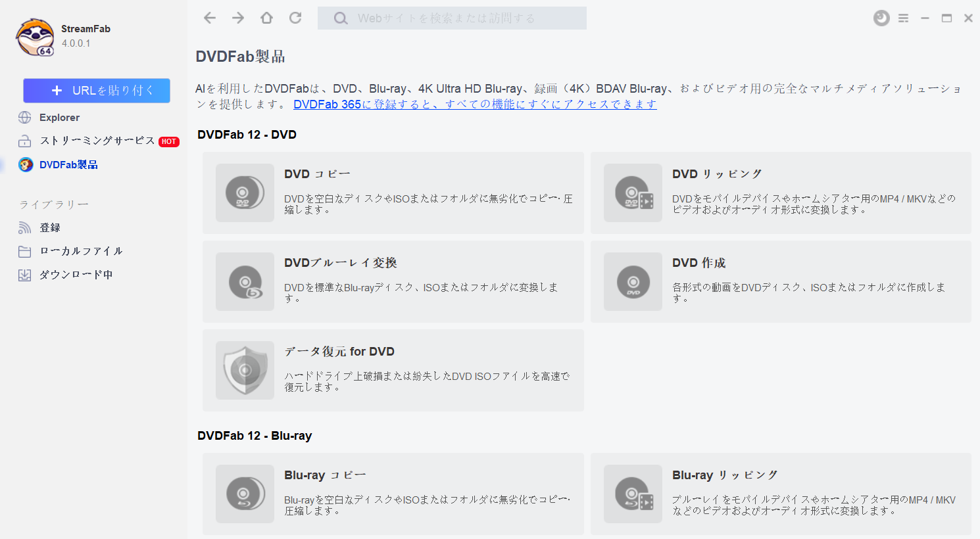The height and width of the screenshot is (539, 980).
Task: Click the Blu-ray リッピング description text
Action: (814, 505)
